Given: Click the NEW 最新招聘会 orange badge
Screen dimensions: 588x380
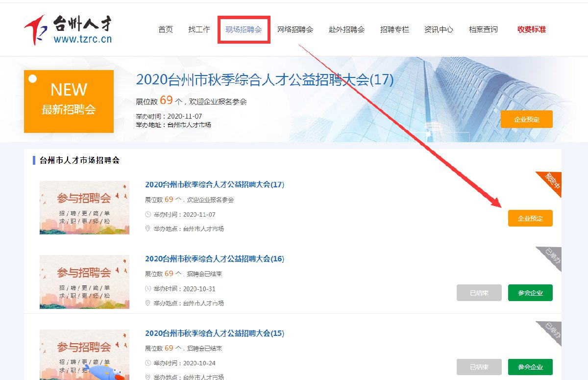Looking at the screenshot, I should (69, 101).
